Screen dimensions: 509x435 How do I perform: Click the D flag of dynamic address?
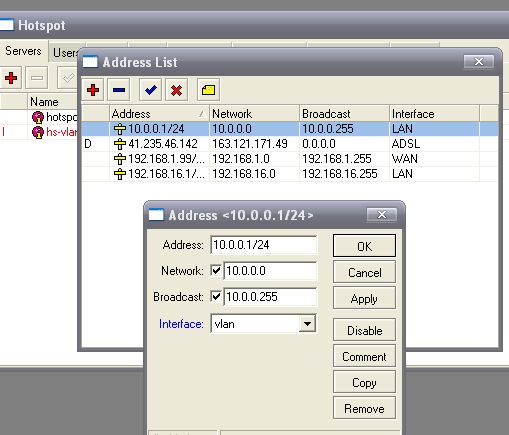88,144
